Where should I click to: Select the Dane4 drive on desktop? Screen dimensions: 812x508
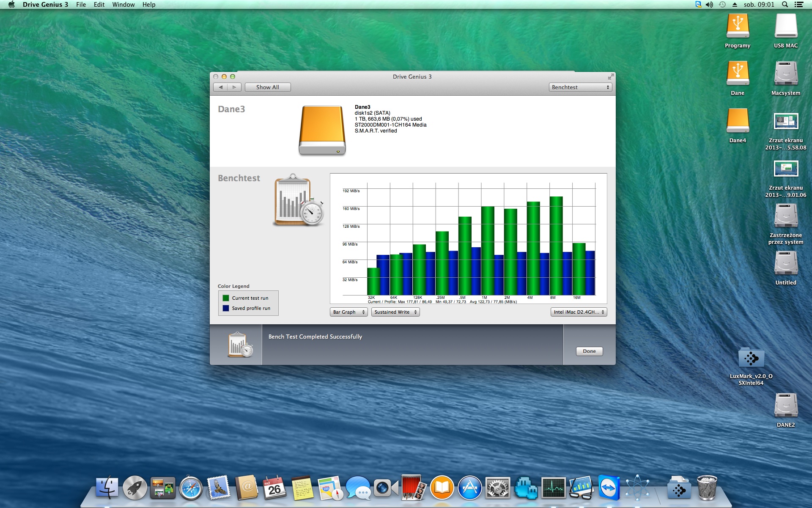(738, 126)
